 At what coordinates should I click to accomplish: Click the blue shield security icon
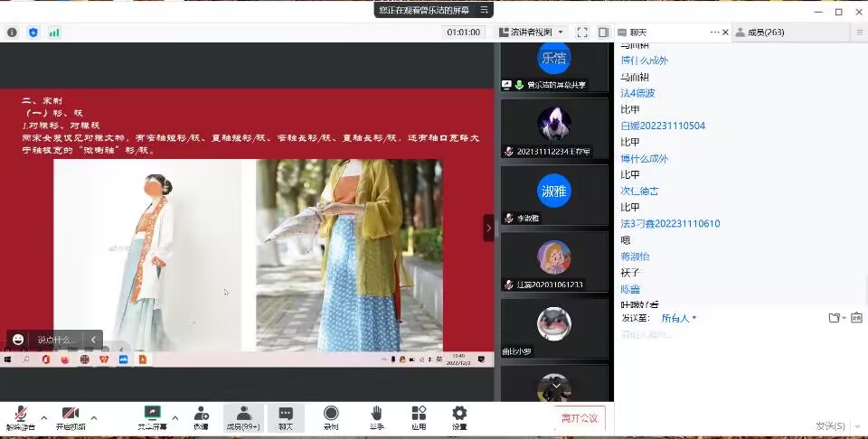pos(33,33)
